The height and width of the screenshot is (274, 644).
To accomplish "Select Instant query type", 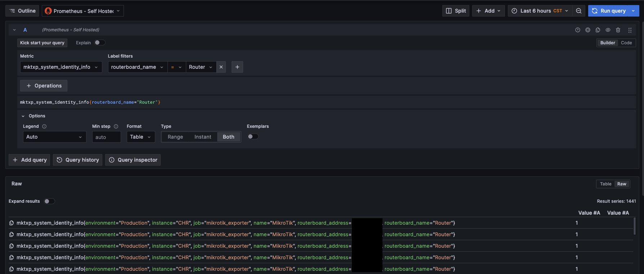I will 203,137.
